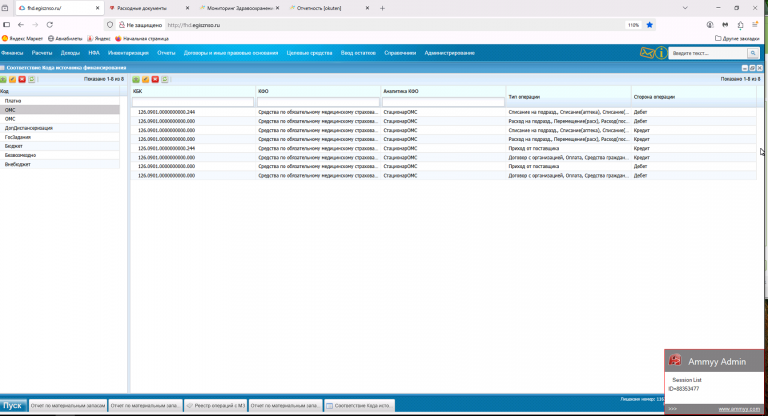Open the Яндекс Маркет bookmark

(x=23, y=38)
